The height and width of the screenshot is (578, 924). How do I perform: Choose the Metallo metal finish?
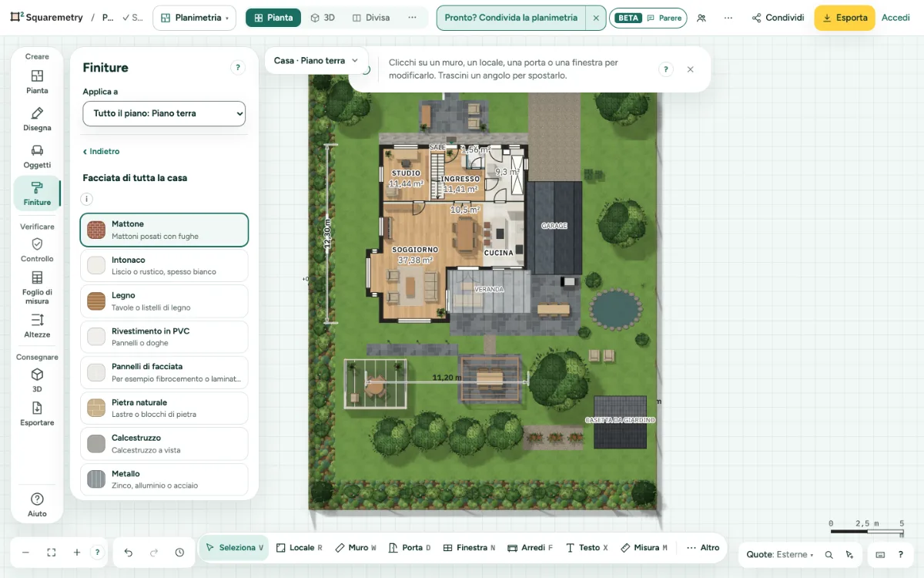(164, 479)
